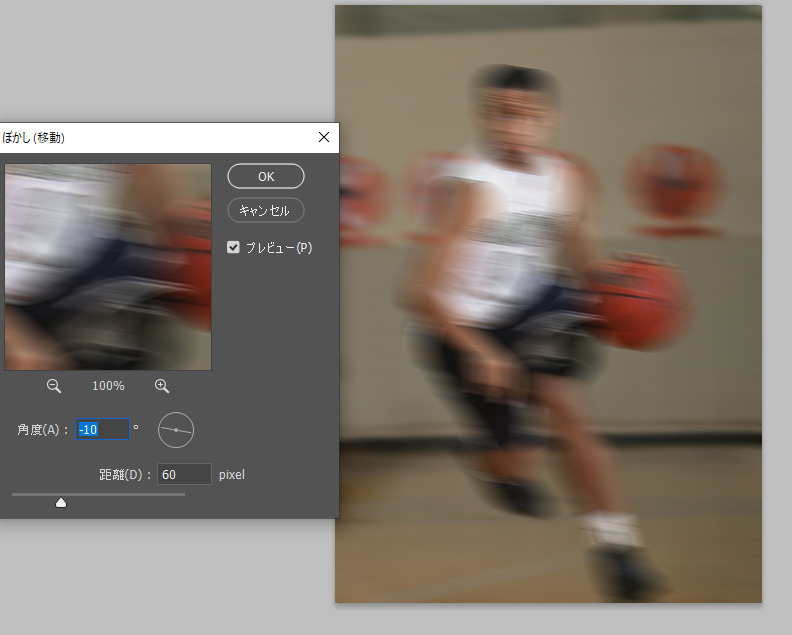Click the 距離(D) label
Image resolution: width=792 pixels, height=635 pixels.
(125, 474)
